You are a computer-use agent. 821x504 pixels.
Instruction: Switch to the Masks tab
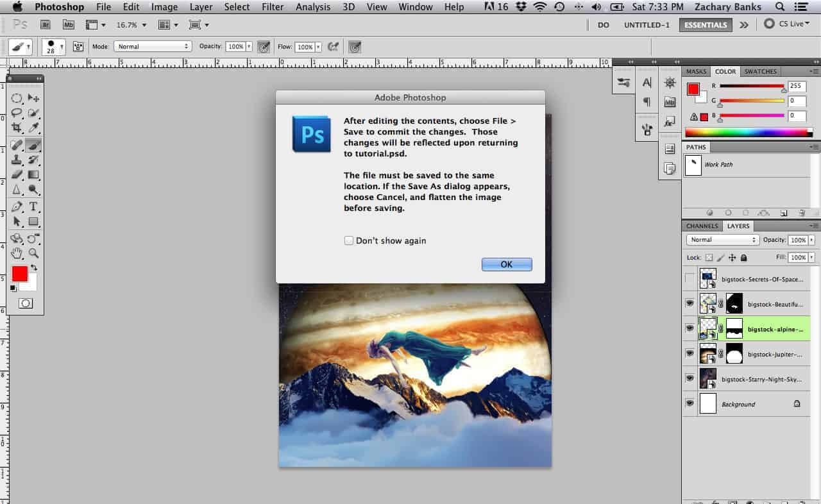(697, 71)
